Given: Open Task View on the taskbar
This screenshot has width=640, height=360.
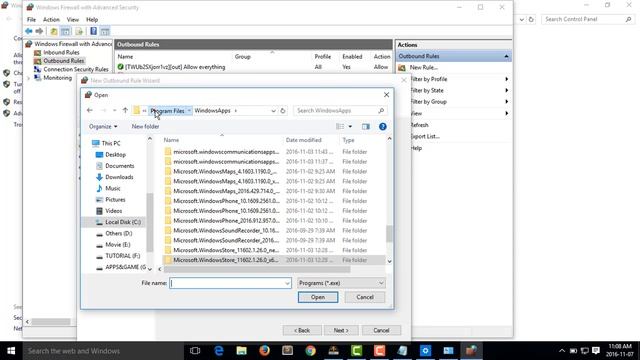Looking at the screenshot, I should [195, 351].
